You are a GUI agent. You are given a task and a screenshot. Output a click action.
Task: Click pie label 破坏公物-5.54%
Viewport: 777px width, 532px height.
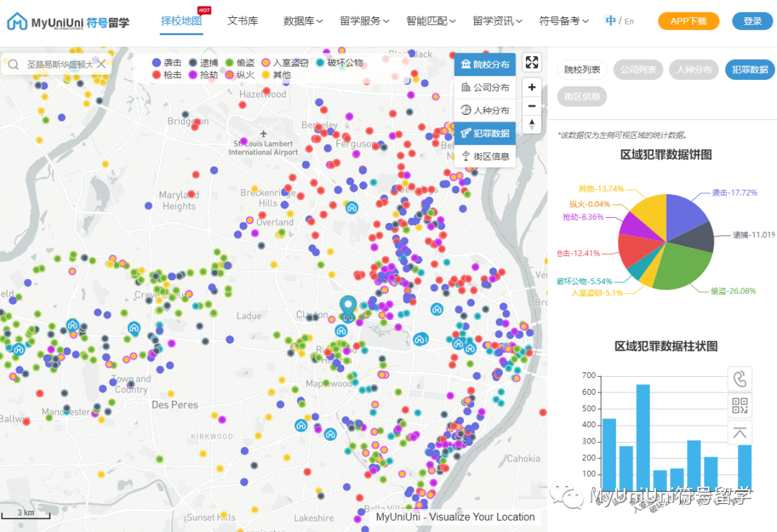point(584,281)
